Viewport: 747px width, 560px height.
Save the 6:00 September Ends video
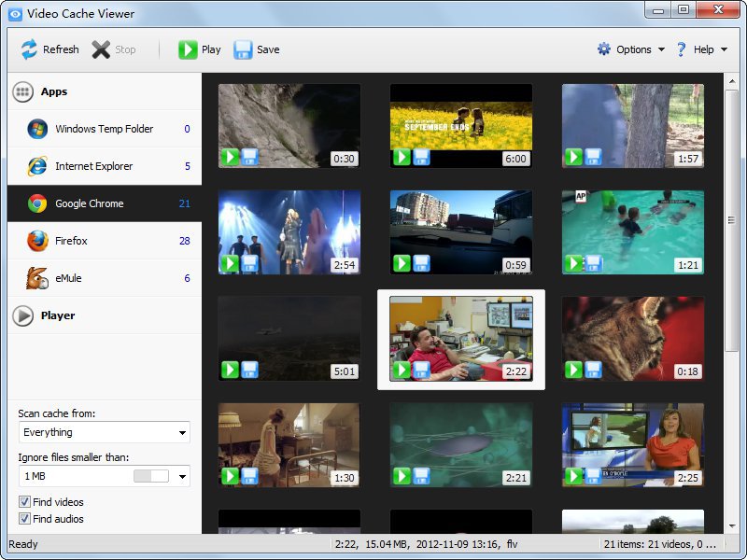click(x=422, y=157)
